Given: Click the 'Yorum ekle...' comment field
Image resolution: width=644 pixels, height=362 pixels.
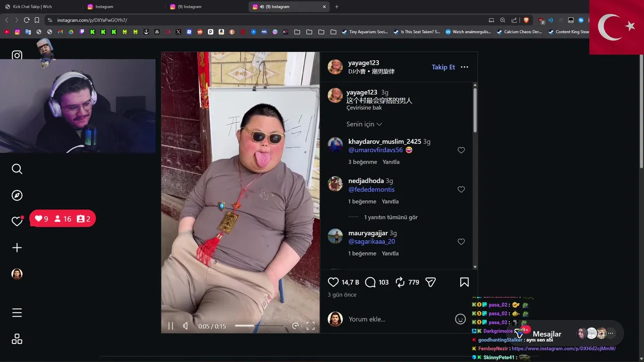Looking at the screenshot, I should tap(398, 319).
